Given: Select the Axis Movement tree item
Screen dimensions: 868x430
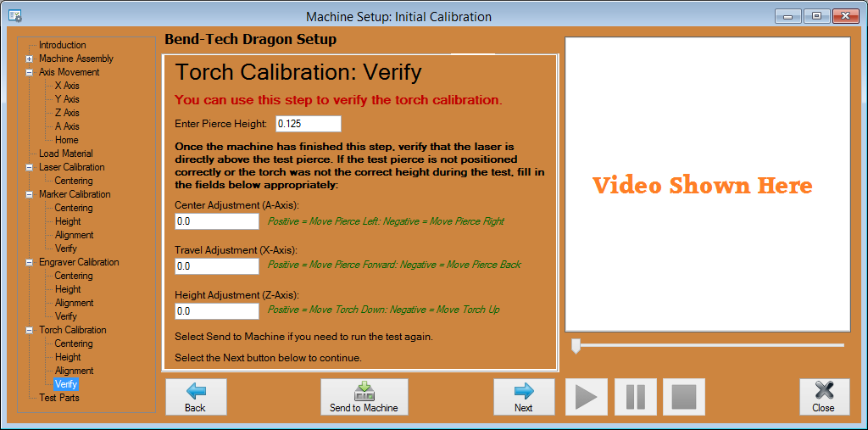Looking at the screenshot, I should click(x=70, y=72).
